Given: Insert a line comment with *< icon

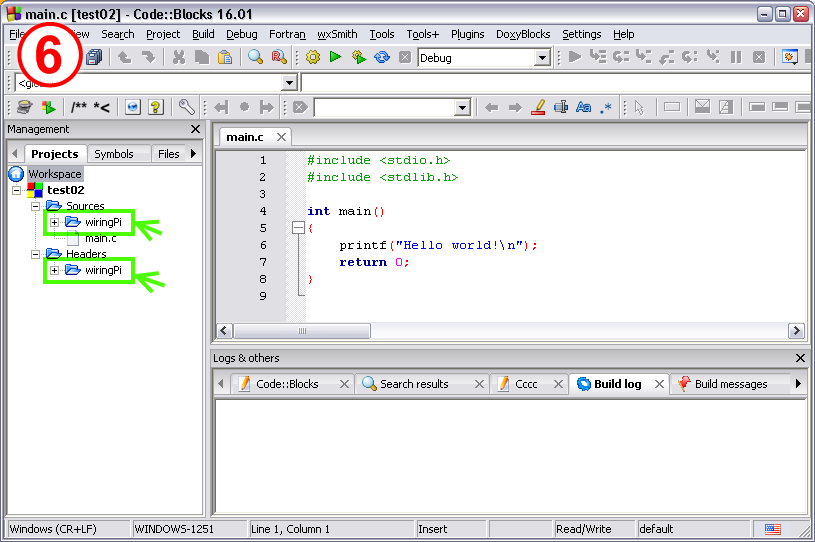Looking at the screenshot, I should (102, 108).
